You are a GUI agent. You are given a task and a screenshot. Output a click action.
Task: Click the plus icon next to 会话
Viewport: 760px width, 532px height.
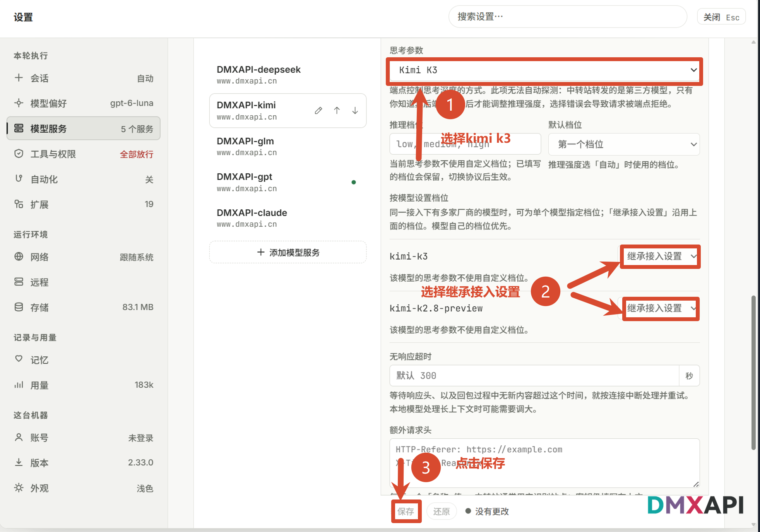point(19,78)
